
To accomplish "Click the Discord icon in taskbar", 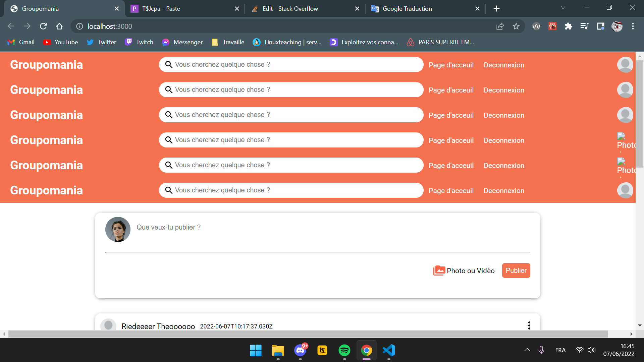I will [300, 351].
